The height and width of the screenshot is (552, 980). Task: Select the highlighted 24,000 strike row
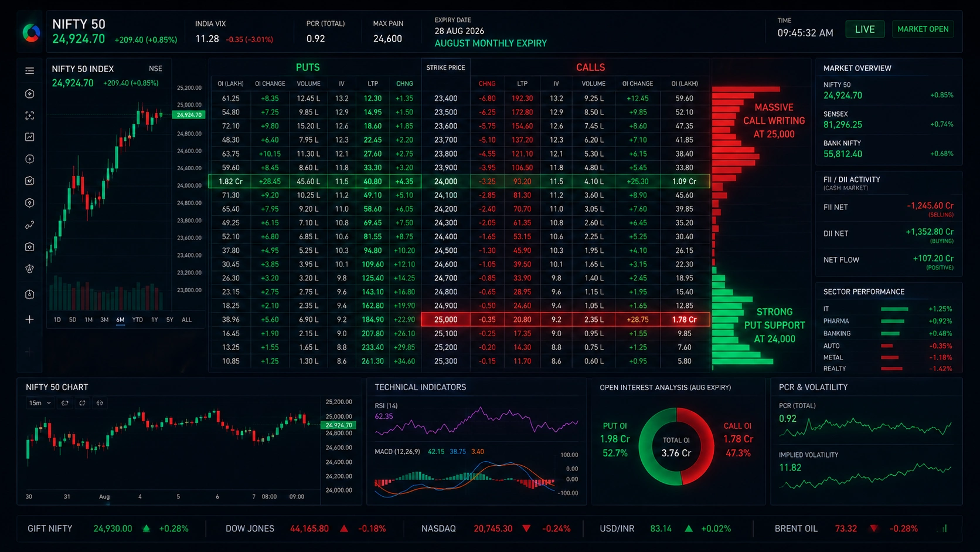click(x=460, y=181)
